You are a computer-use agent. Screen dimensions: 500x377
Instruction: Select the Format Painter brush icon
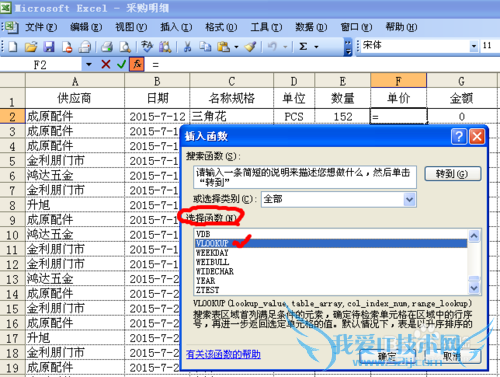250,47
